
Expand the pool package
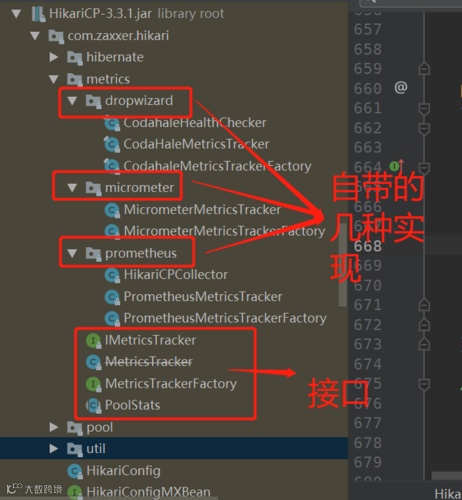[54, 427]
